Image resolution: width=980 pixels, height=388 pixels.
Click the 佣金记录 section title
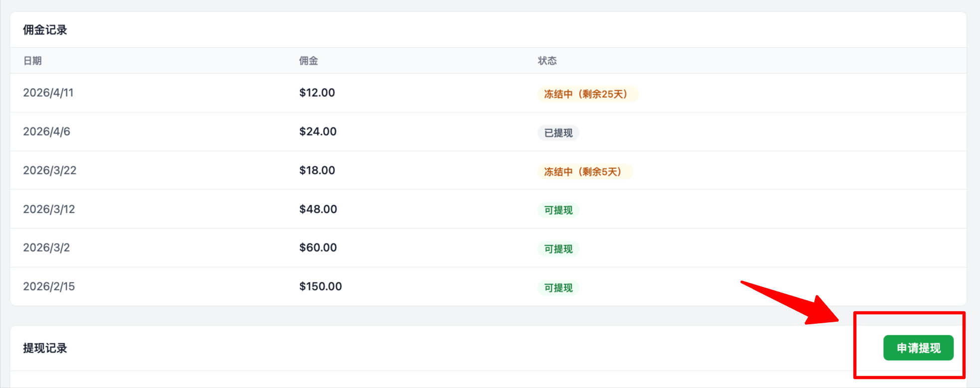(x=45, y=30)
